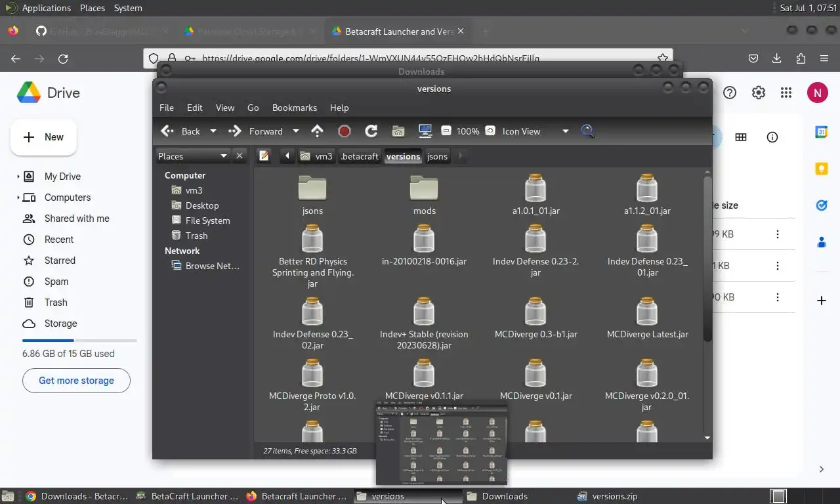
Task: Reset zoom using the 100% label
Action: pyautogui.click(x=468, y=131)
